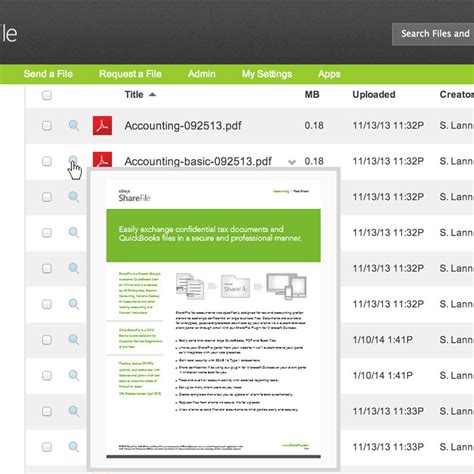Click the ShareFile document preview thumbnail
The image size is (474, 474).
(x=213, y=319)
